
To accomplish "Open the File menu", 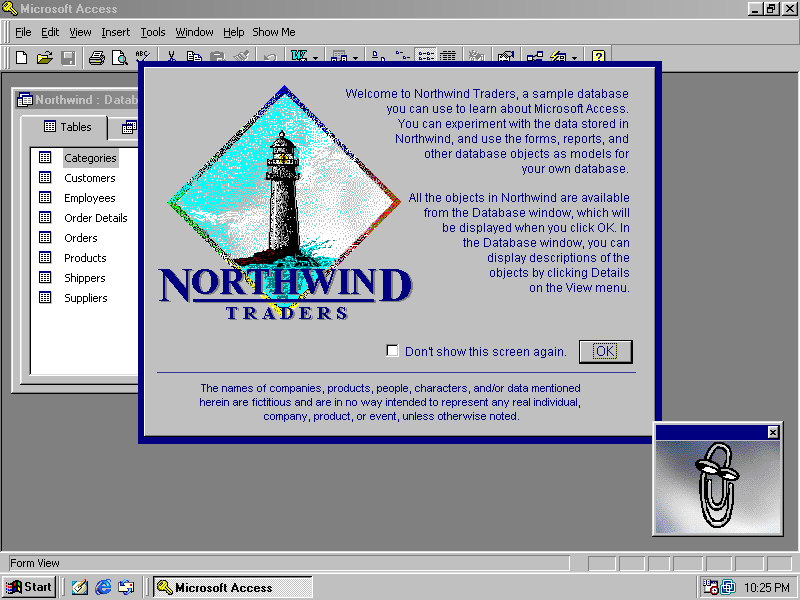I will 23,32.
